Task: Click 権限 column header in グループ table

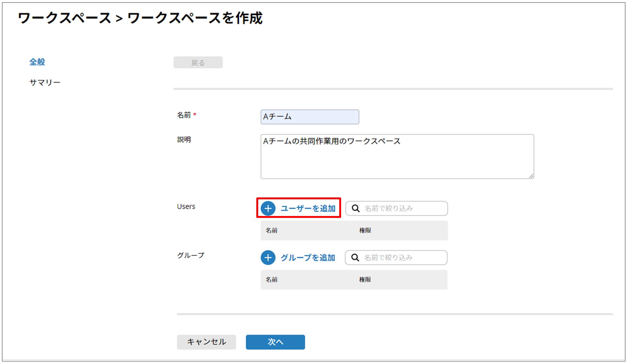Action: 365,280
